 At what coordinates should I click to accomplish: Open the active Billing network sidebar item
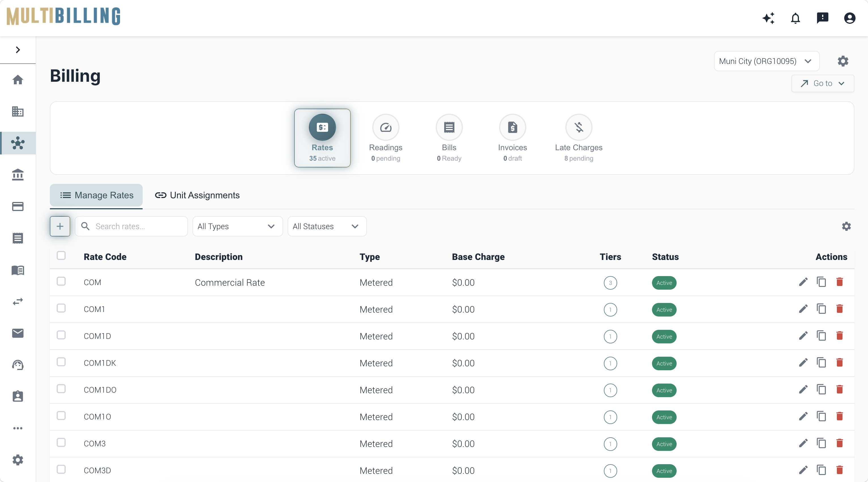pos(18,143)
